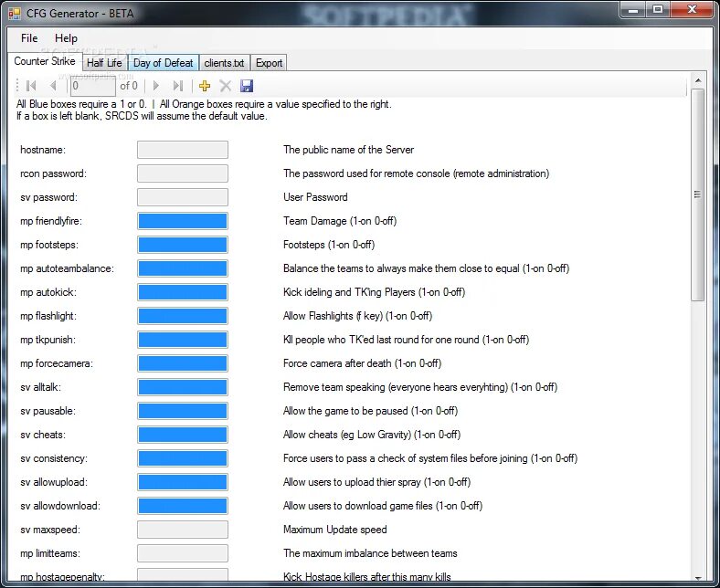This screenshot has height=588, width=720.
Task: Open the Help menu
Action: pyautogui.click(x=66, y=38)
